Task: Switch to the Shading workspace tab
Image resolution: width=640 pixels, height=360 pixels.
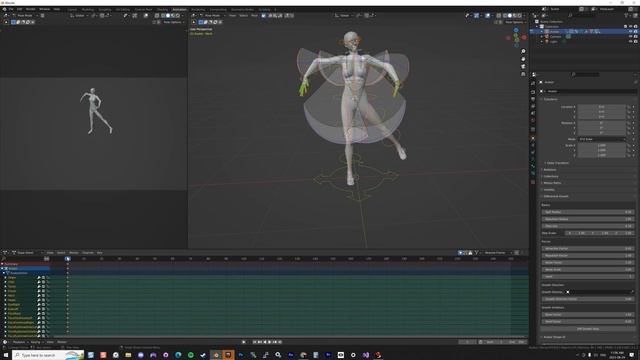Action: click(162, 9)
